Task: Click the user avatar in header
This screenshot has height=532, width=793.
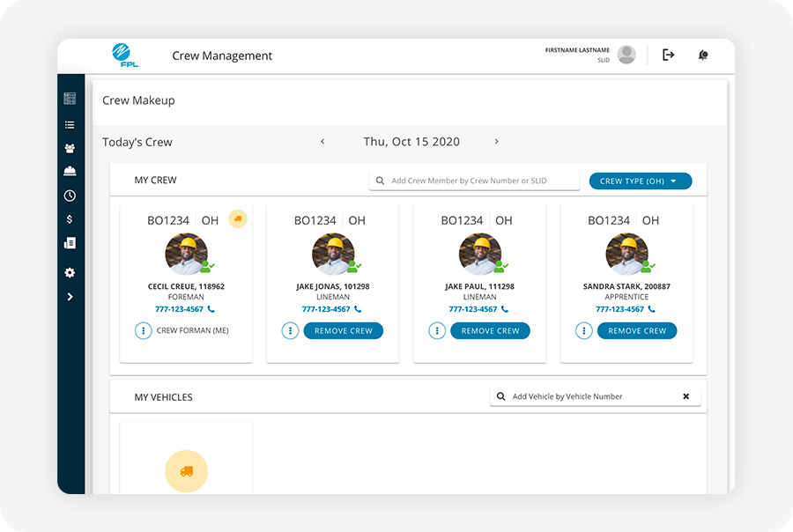Action: [626, 55]
